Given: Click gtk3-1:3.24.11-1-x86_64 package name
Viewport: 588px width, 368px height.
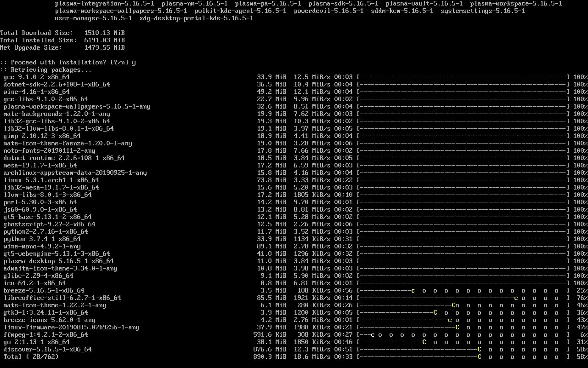Looking at the screenshot, I should tap(46, 313).
